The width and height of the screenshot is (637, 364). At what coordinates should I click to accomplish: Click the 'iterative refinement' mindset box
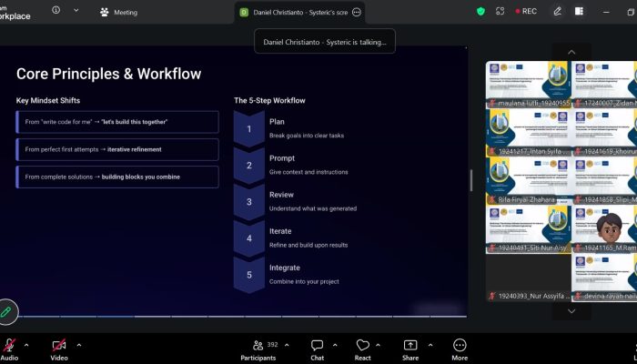tap(117, 149)
